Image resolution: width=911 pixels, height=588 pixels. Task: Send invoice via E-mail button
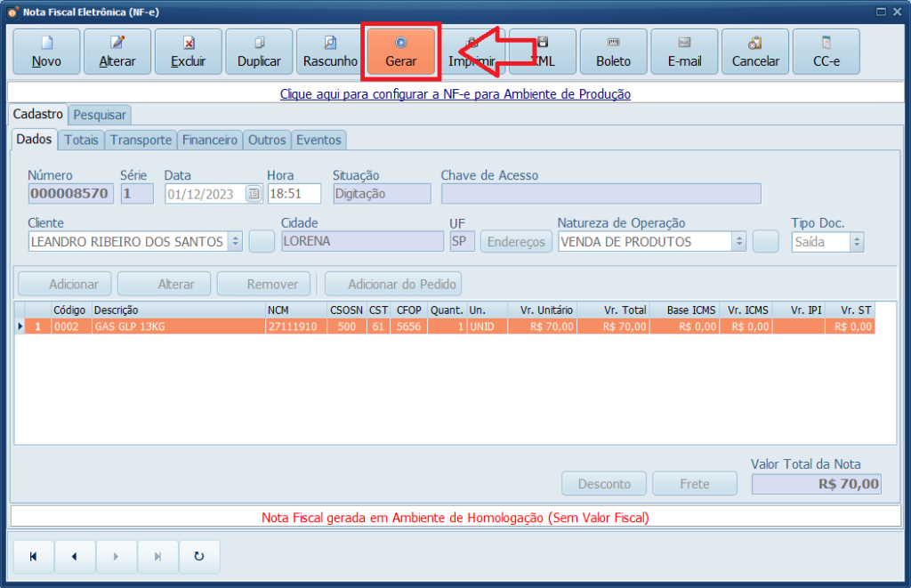pyautogui.click(x=684, y=52)
